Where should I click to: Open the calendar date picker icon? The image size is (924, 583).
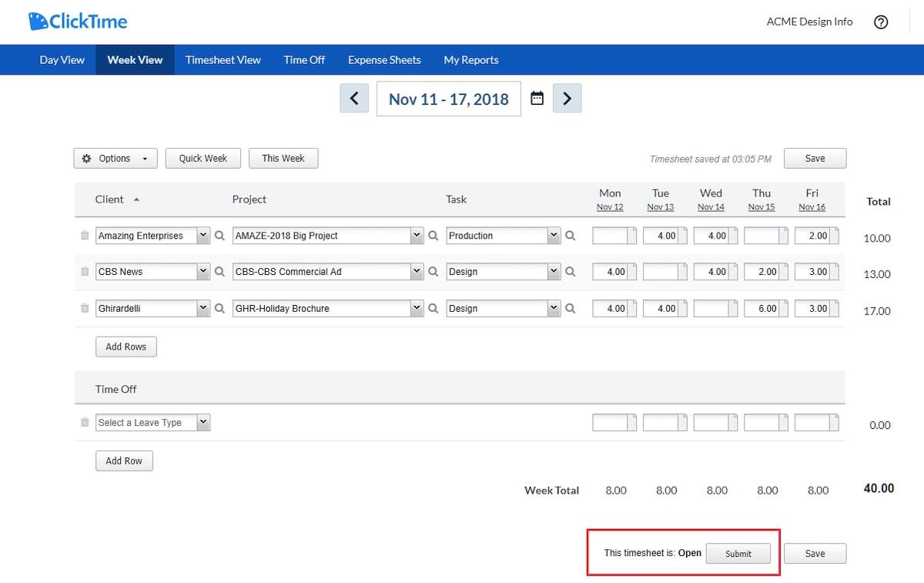pos(537,99)
